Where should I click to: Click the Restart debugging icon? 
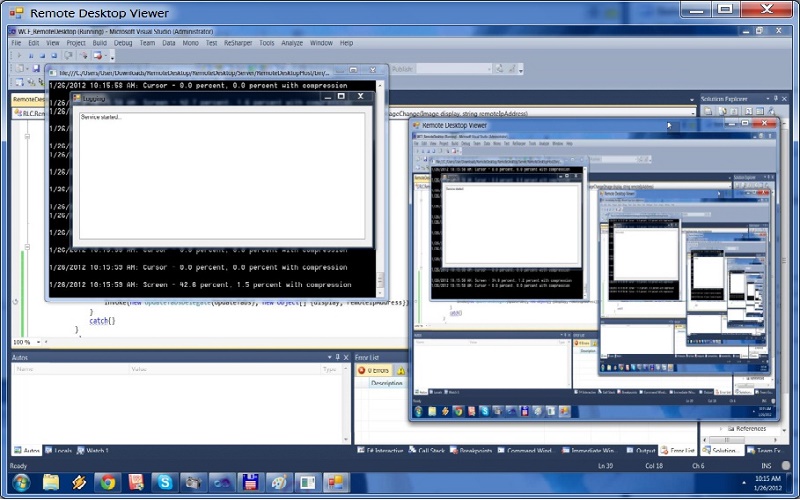(x=54, y=56)
